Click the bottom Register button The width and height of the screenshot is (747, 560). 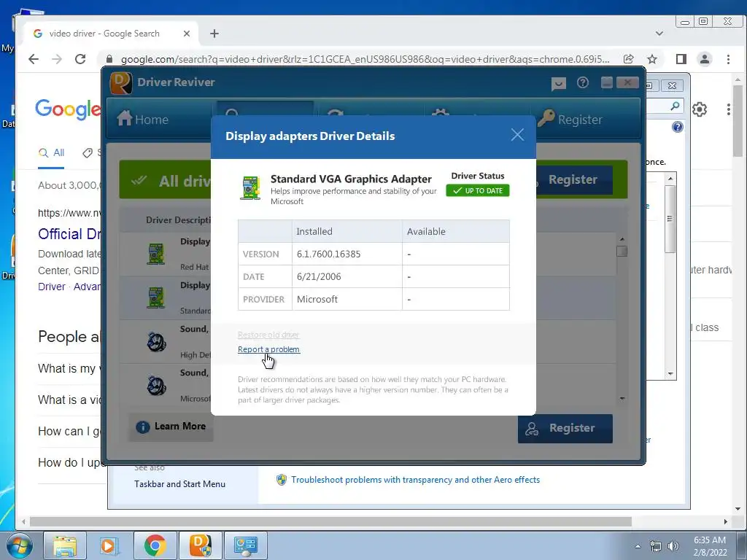pos(565,428)
